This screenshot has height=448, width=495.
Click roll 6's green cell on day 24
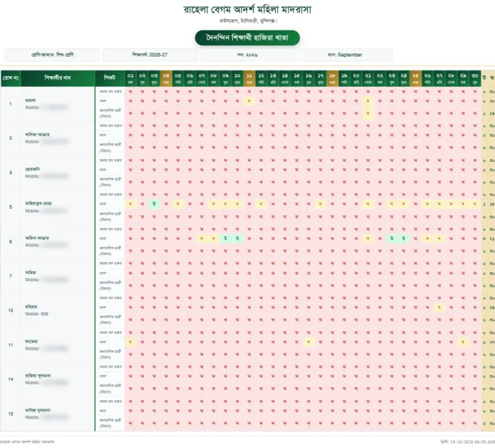point(403,239)
